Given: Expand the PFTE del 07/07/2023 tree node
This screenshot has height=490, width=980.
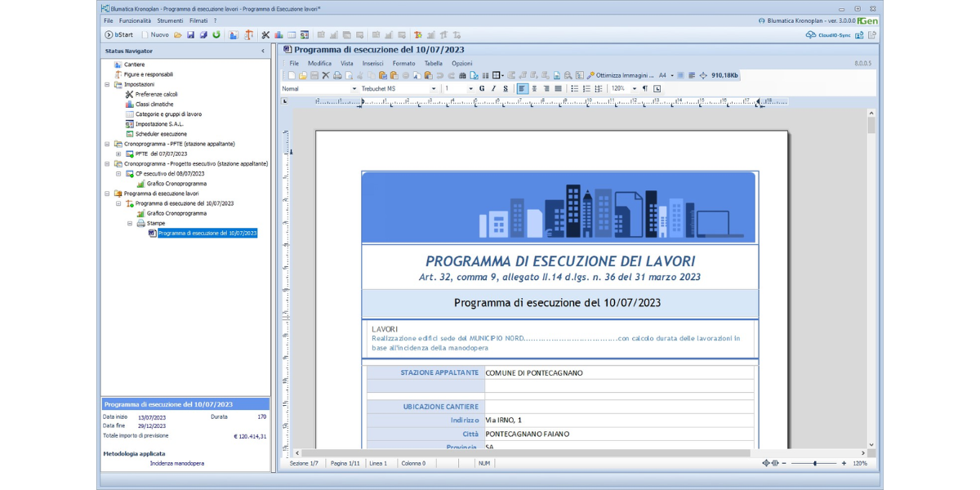Looking at the screenshot, I should [x=118, y=154].
